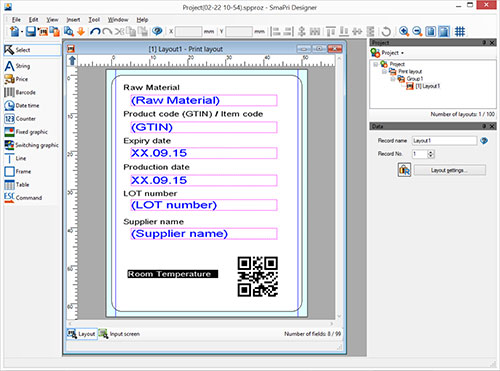
Task: Toggle the grid display icon
Action: coord(460,31)
